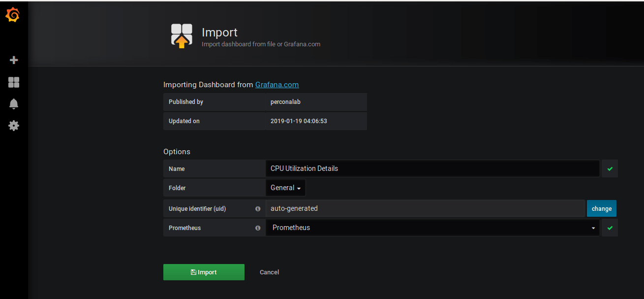Open the Grafana home logo
This screenshot has width=644, height=299.
[x=13, y=15]
